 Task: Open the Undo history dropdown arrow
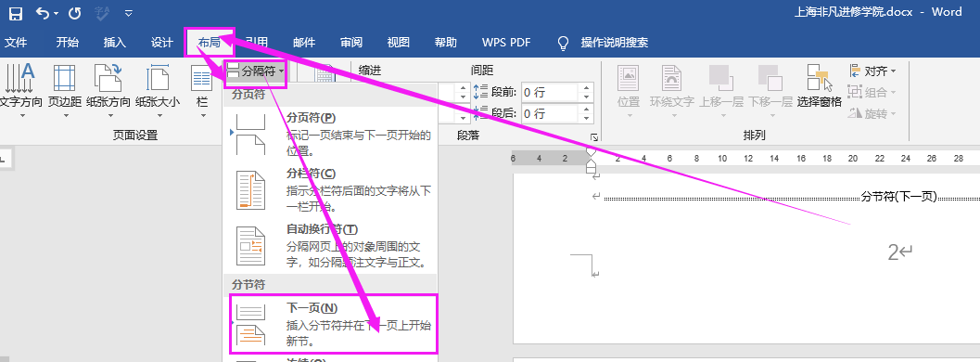[57, 13]
